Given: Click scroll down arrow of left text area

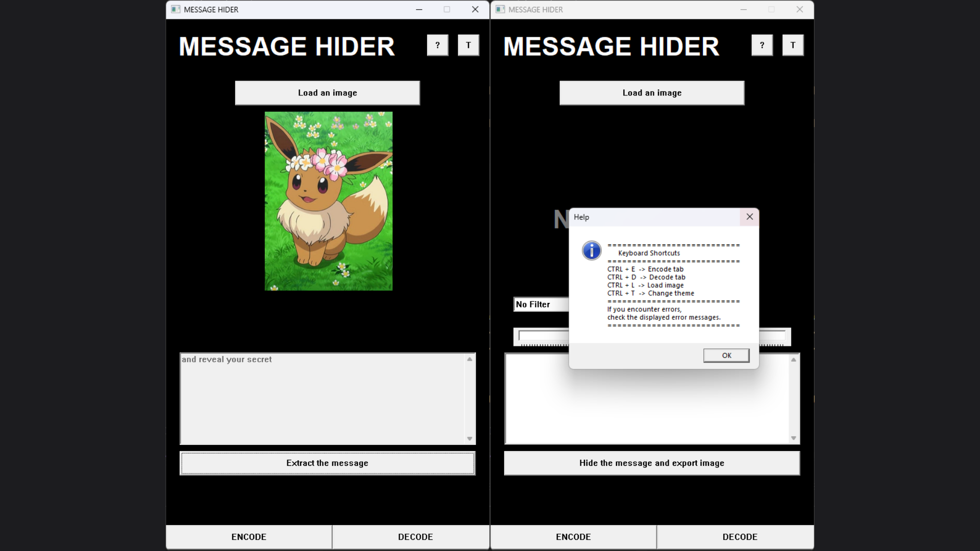Looking at the screenshot, I should click(470, 439).
